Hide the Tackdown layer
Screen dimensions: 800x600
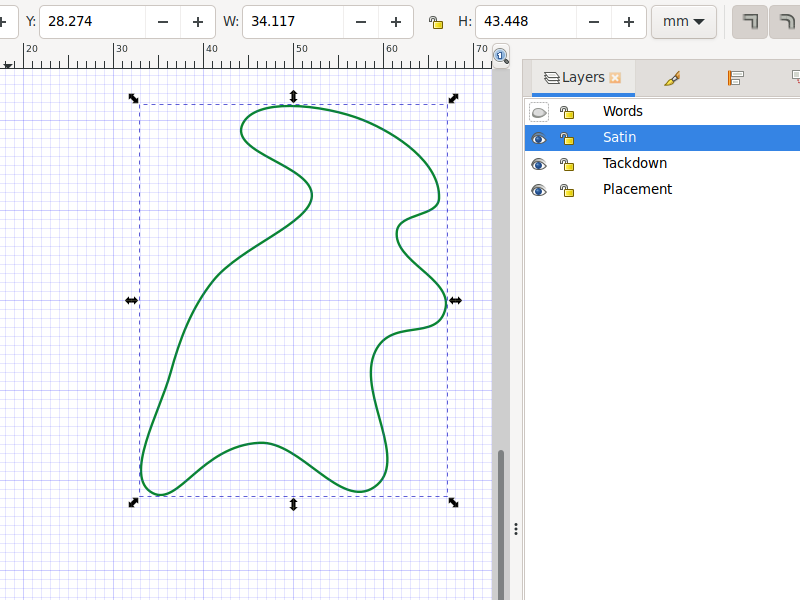coord(539,164)
